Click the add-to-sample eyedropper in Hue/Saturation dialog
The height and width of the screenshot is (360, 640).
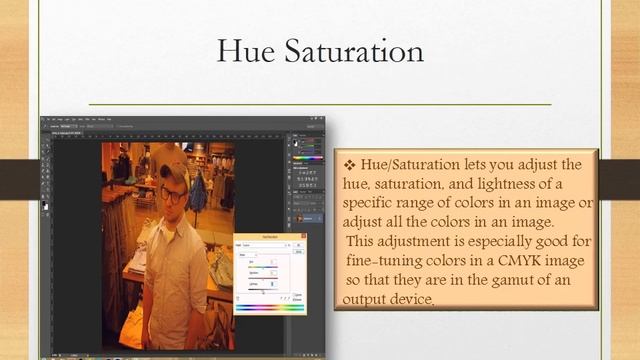click(x=285, y=298)
